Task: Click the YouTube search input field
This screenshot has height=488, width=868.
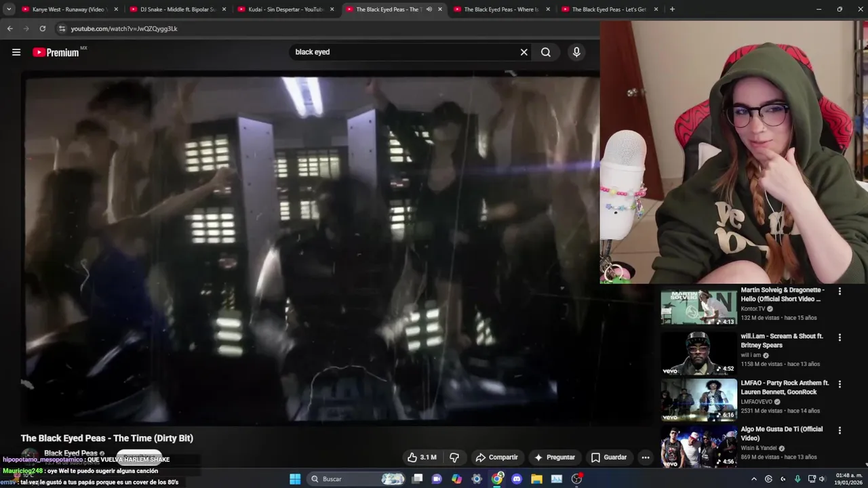Action: [x=403, y=52]
